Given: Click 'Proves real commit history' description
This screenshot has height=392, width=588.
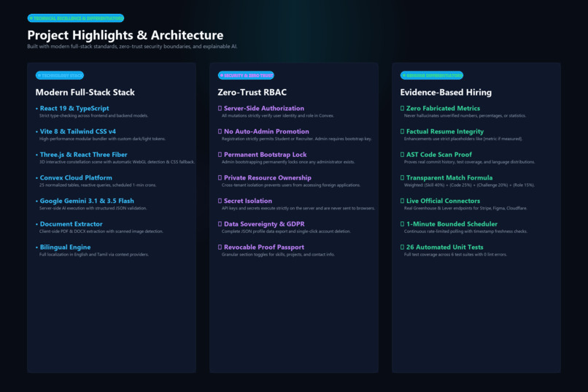Looking at the screenshot, I should point(470,162).
